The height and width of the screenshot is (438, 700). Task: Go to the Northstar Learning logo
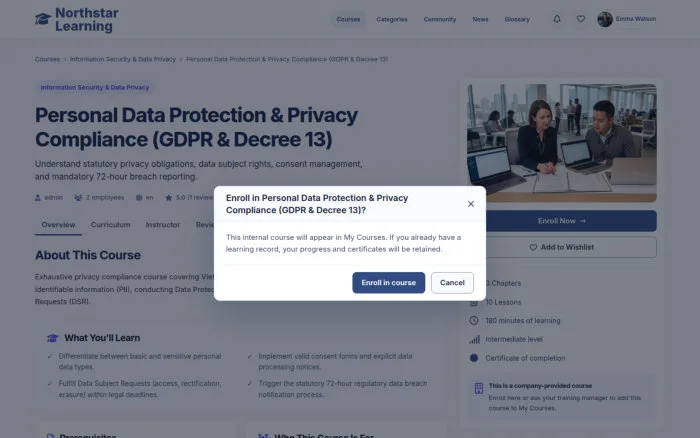click(77, 20)
